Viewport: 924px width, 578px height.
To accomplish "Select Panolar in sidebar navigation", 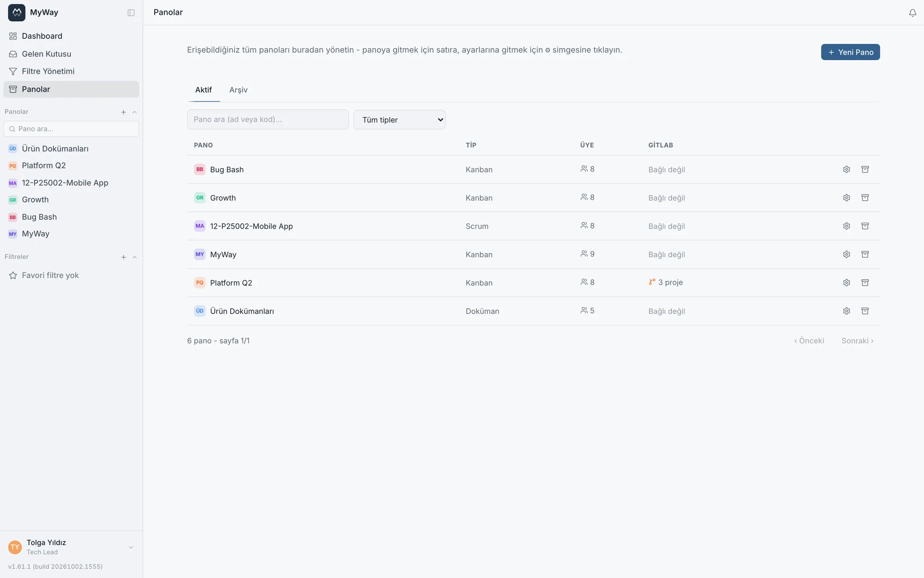I will point(71,89).
